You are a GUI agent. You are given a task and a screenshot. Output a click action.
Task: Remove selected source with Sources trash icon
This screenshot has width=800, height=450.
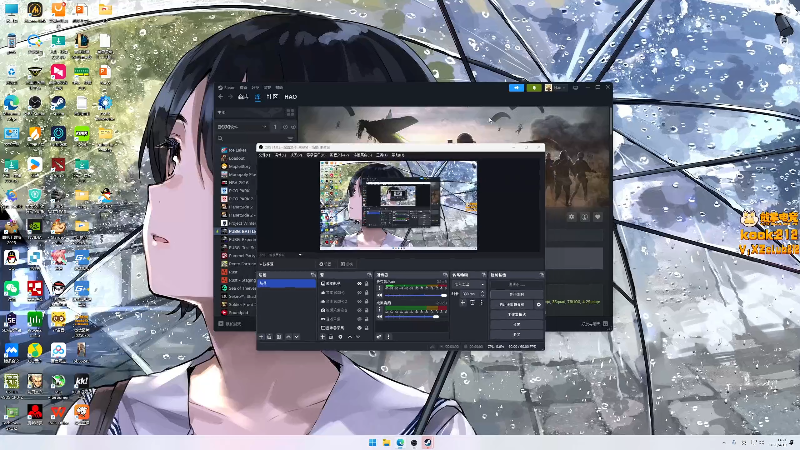tap(331, 337)
